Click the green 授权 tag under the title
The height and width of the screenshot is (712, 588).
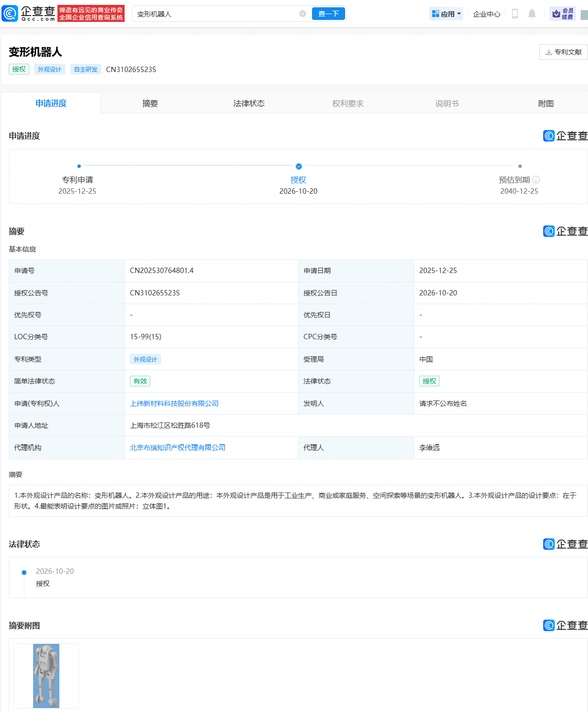tap(19, 69)
